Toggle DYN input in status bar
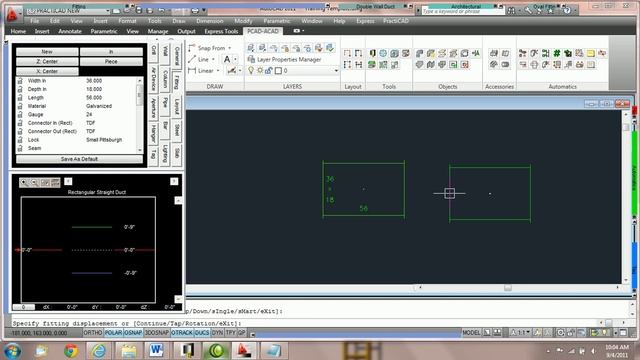The image size is (640, 360). tap(217, 333)
